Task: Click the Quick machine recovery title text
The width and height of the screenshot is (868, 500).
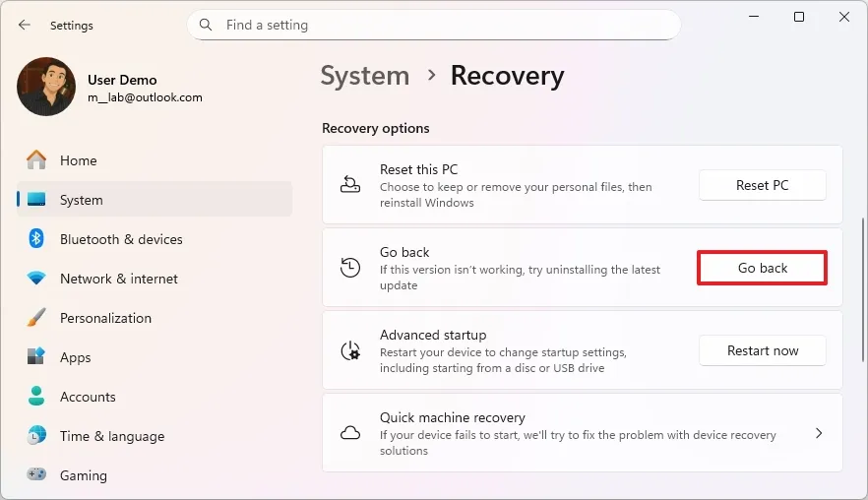Action: click(x=453, y=417)
